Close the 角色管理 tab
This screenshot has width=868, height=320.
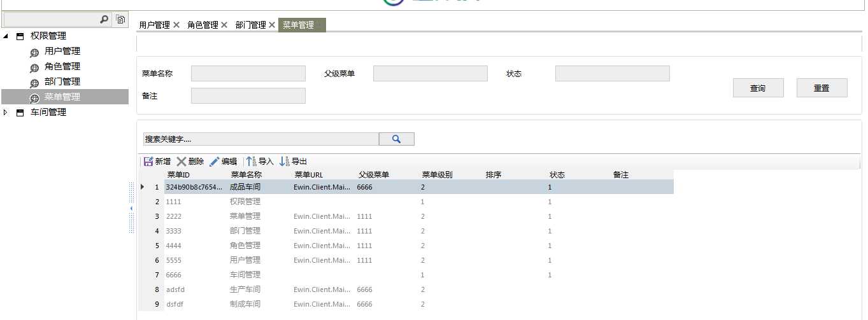pos(224,25)
